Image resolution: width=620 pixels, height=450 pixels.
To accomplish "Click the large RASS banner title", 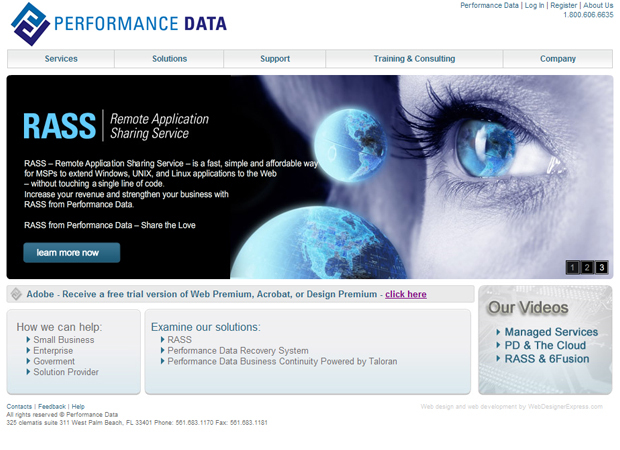I will pyautogui.click(x=59, y=126).
